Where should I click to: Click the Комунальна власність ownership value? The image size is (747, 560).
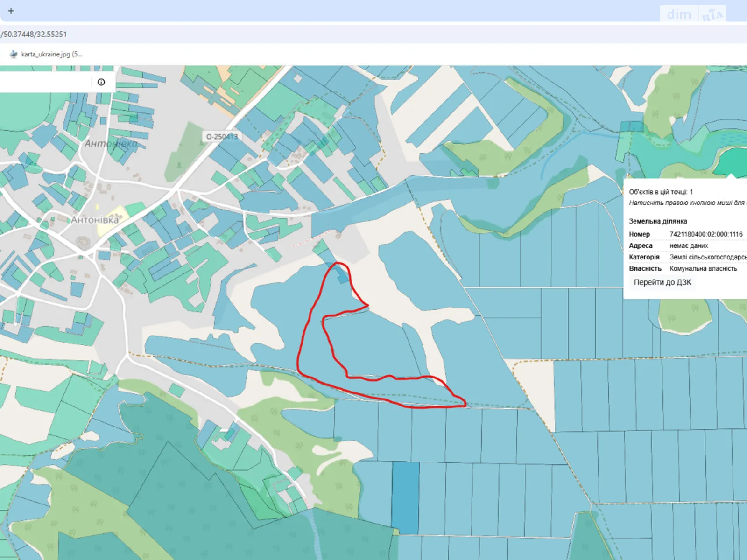(x=703, y=269)
